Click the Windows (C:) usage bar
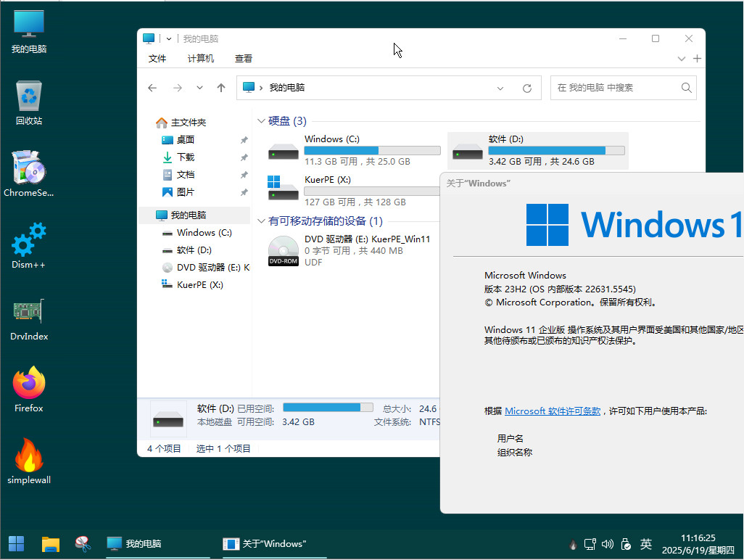The image size is (744, 560). (x=373, y=151)
